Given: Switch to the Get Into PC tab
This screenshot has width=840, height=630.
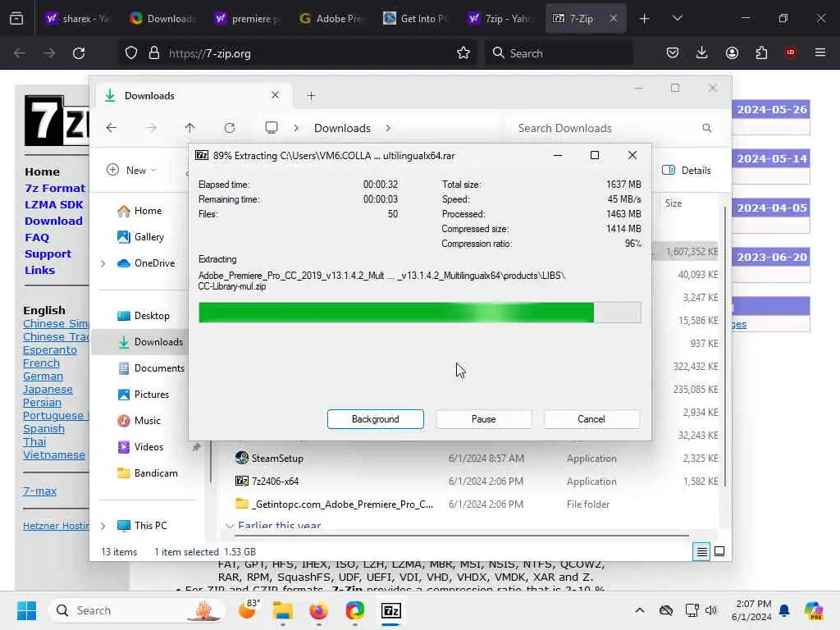Looking at the screenshot, I should 416,19.
